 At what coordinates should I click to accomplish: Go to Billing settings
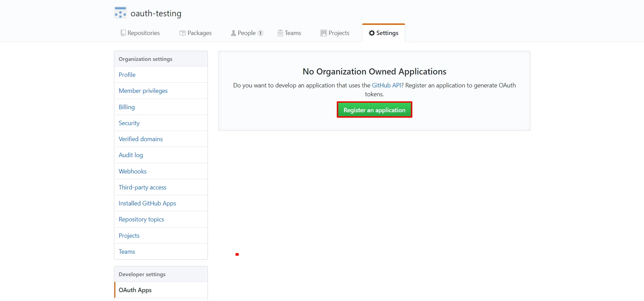tap(161, 107)
